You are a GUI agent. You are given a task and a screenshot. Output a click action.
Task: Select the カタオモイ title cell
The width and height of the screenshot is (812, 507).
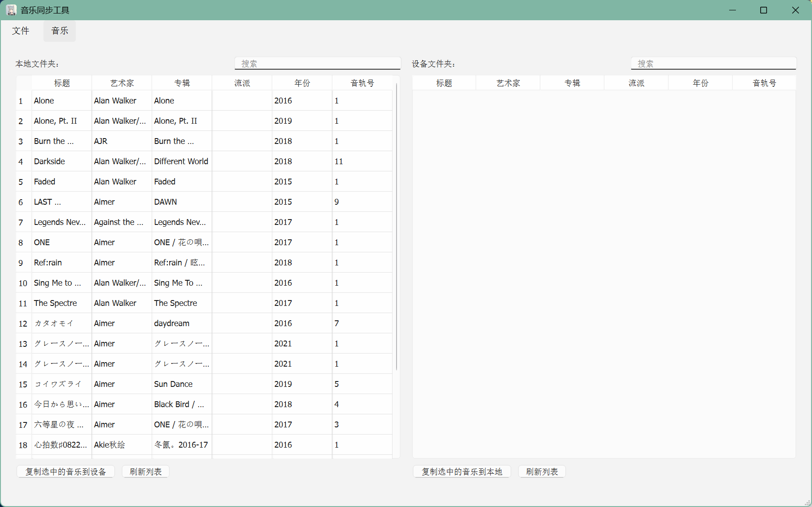click(62, 323)
